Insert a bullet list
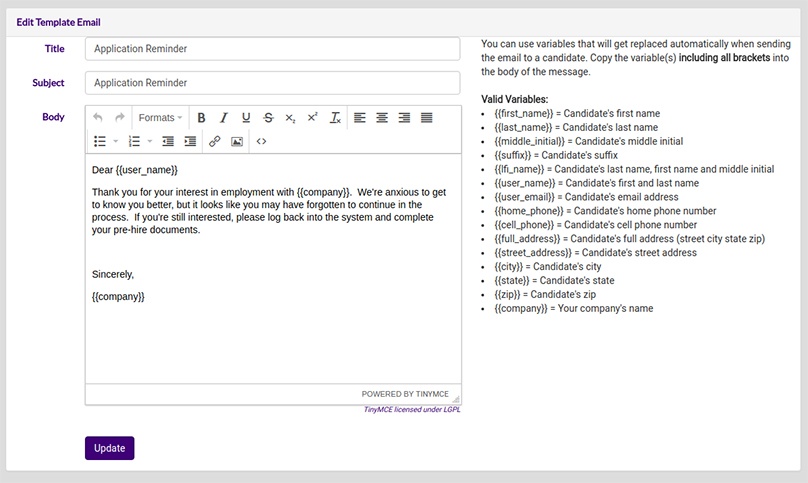Screen dimensions: 808x483 (100, 141)
